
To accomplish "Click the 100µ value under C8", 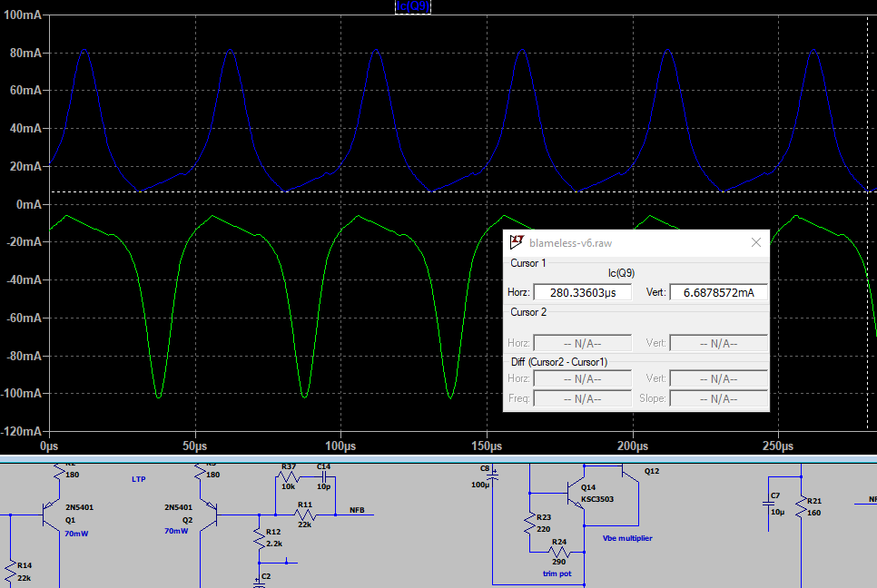I will (x=480, y=485).
